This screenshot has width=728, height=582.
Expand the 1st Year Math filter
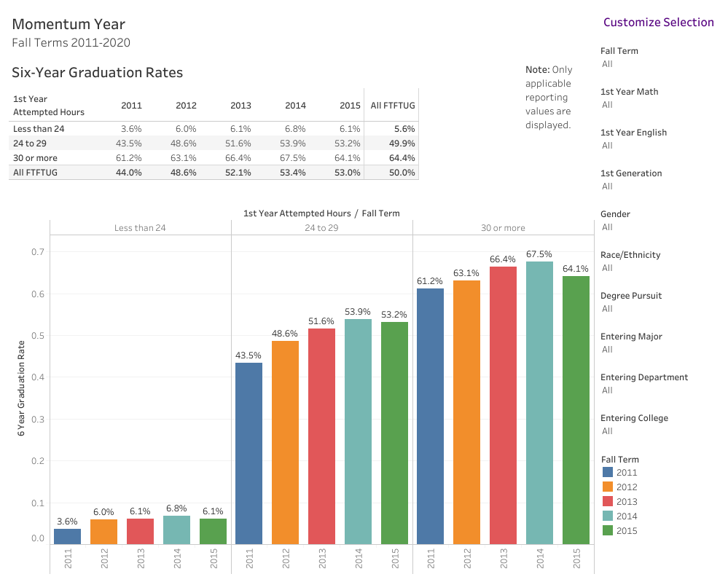tap(656, 105)
